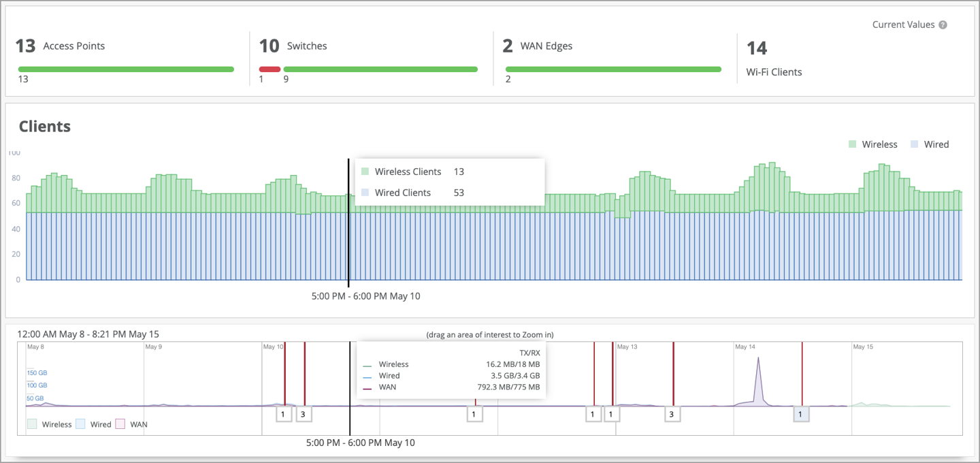The height and width of the screenshot is (463, 980).
Task: Toggle the Wireless legend swatch in Clients chart
Action: 853,144
